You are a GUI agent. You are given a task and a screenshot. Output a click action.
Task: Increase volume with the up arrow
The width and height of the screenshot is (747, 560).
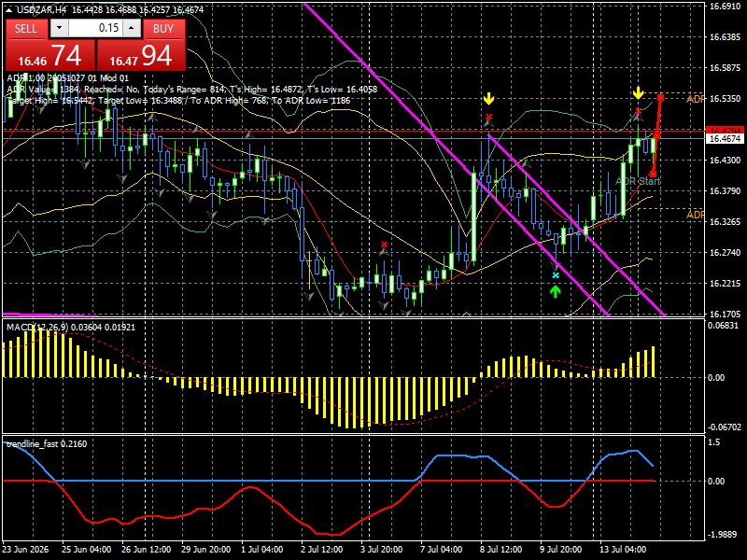pos(132,28)
